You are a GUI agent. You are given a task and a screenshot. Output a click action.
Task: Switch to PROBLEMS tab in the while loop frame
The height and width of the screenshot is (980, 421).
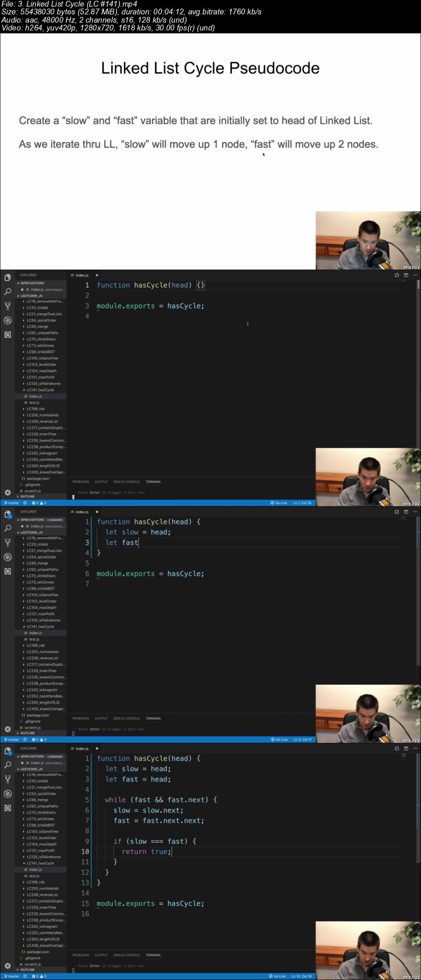pos(81,955)
